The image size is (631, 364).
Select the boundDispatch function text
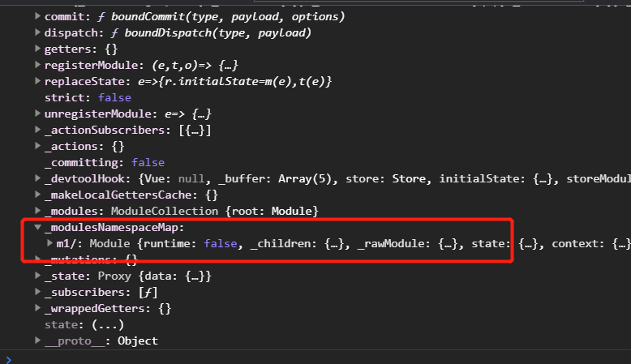(x=217, y=32)
